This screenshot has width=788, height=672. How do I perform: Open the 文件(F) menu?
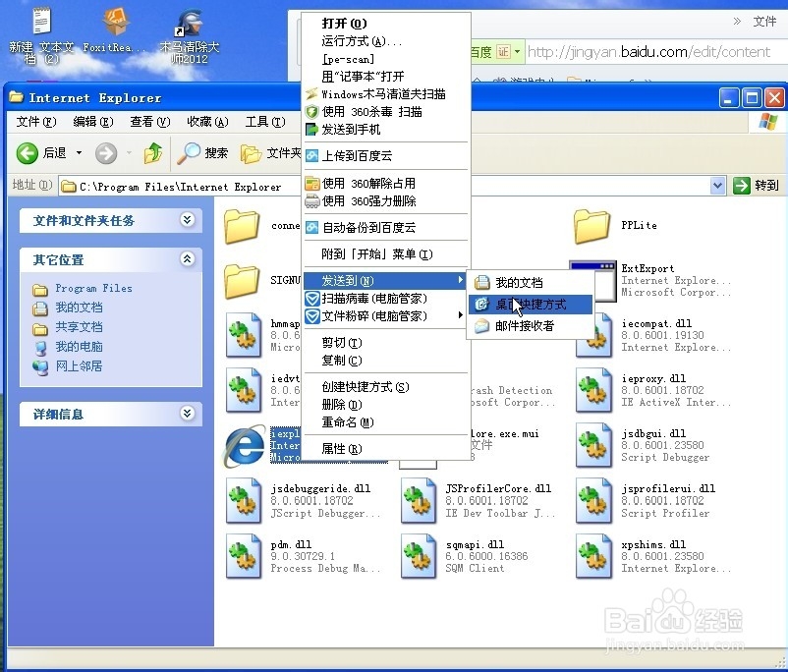point(35,122)
